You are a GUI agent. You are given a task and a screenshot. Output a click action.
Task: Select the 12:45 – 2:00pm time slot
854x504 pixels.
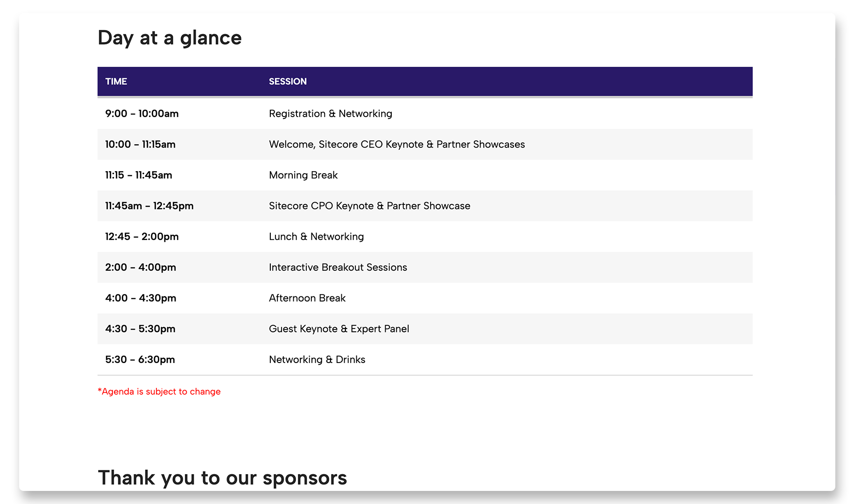(142, 237)
